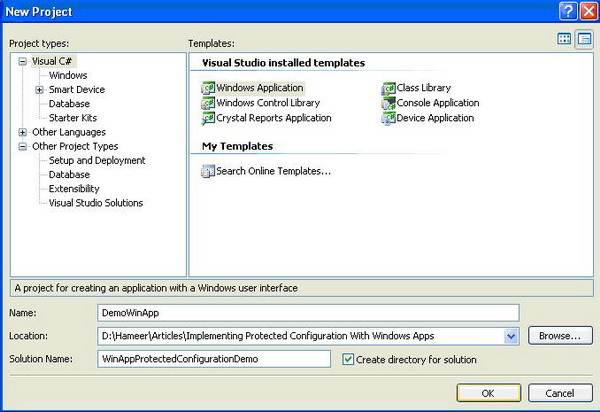The height and width of the screenshot is (412, 600).
Task: Select the Crystal Reports Application template icon
Action: coord(208,118)
